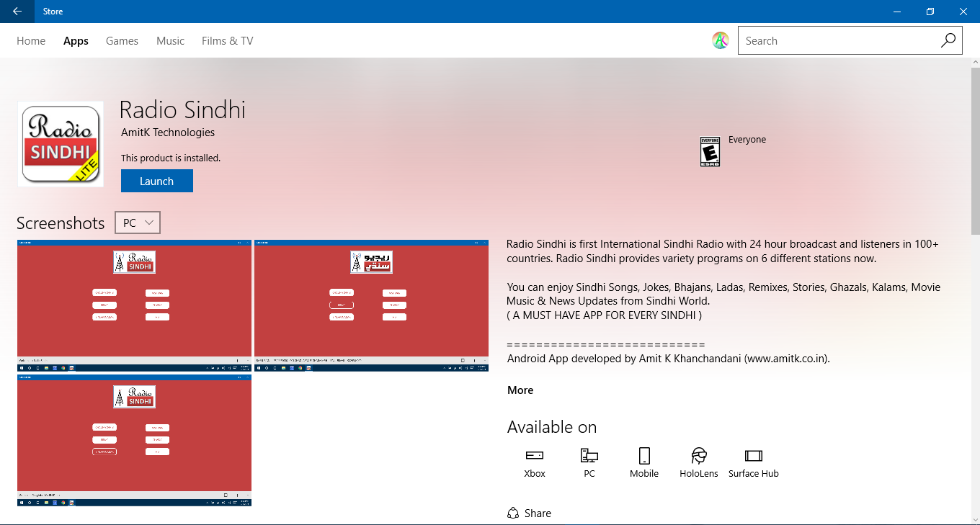Viewport: 980px width, 525px height.
Task: Open the PC screenshots platform dropdown
Action: coord(138,223)
